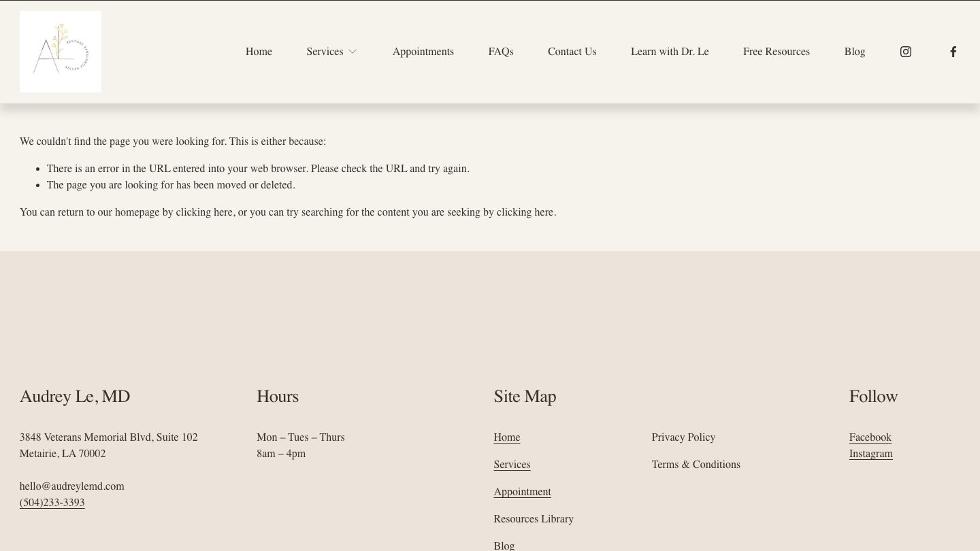
Task: Visit the Instagram link under Follow
Action: [870, 454]
